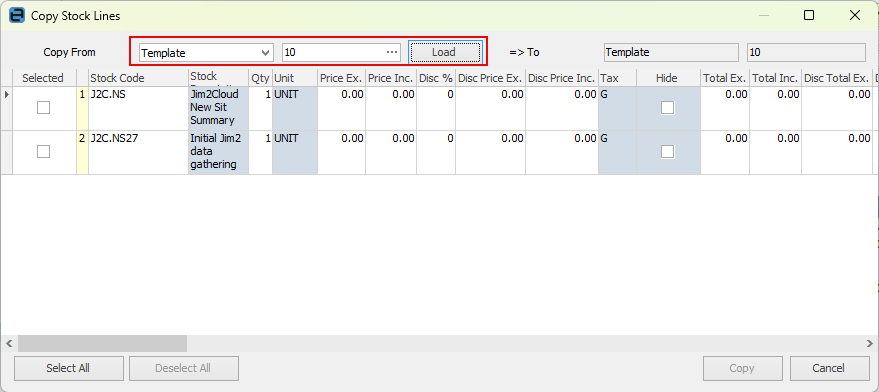Click the Disc Price Inc. column header
Screen dimensions: 879x392
tap(562, 78)
